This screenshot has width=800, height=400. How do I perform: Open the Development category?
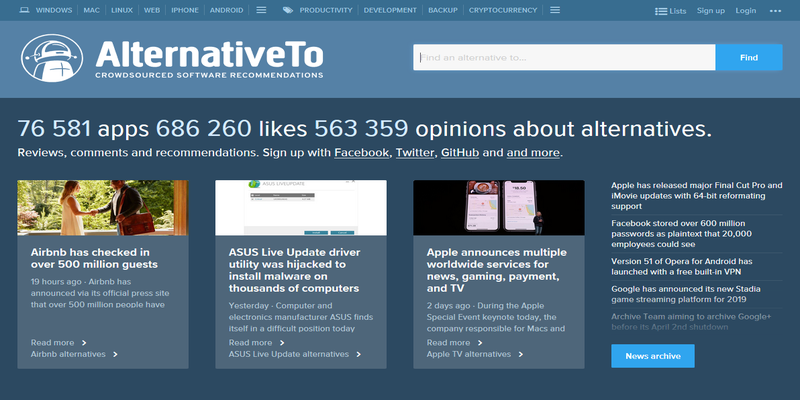[x=390, y=10]
